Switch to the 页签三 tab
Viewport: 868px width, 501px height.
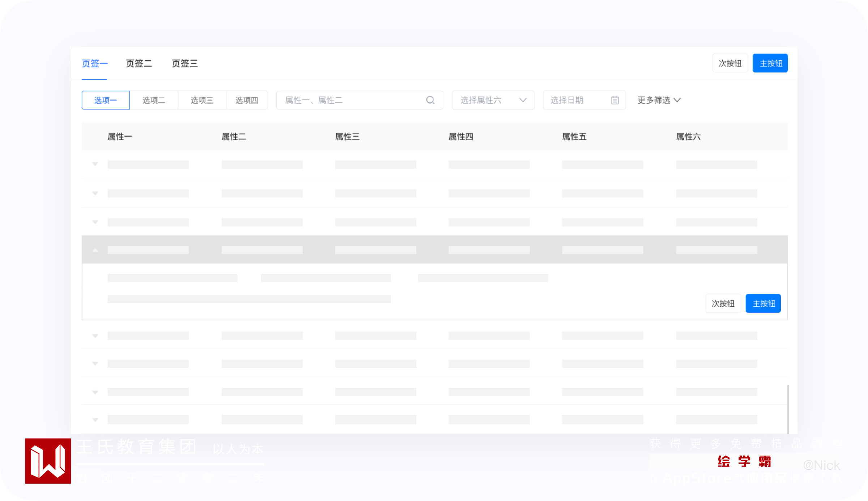[184, 64]
